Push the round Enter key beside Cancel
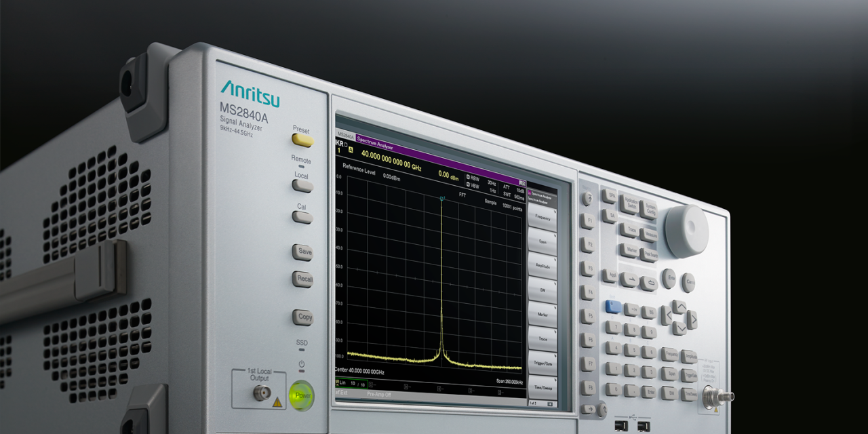Viewport: 868px width, 434px height. click(669, 278)
